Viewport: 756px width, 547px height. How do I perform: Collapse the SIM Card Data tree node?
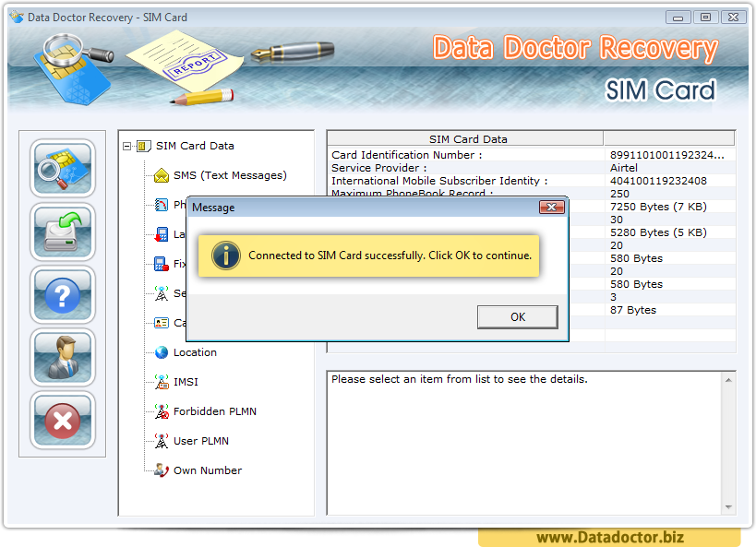pyautogui.click(x=126, y=146)
